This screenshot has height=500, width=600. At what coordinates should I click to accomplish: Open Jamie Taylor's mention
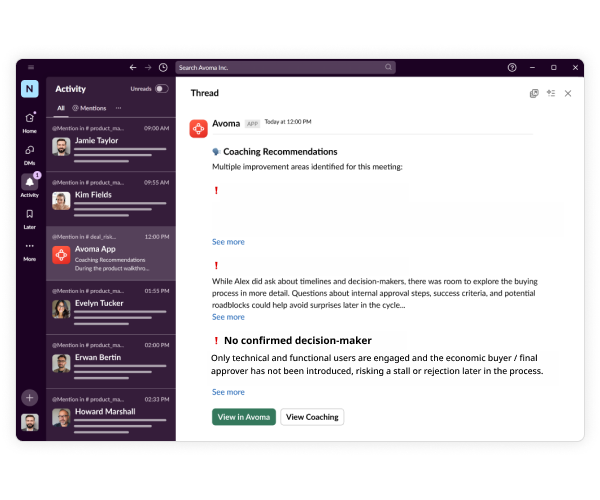click(111, 145)
